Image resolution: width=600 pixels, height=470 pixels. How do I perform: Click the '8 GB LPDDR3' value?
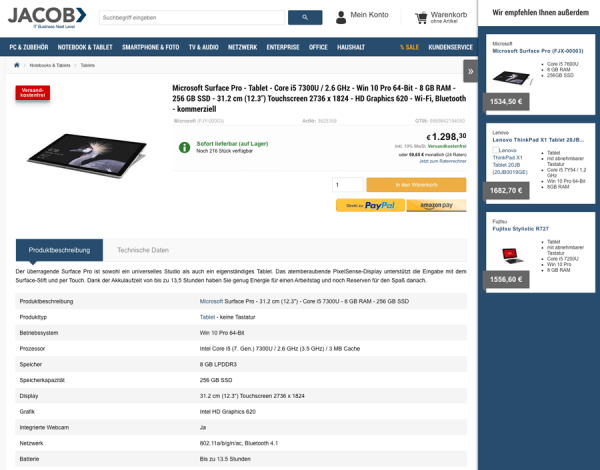click(x=218, y=364)
